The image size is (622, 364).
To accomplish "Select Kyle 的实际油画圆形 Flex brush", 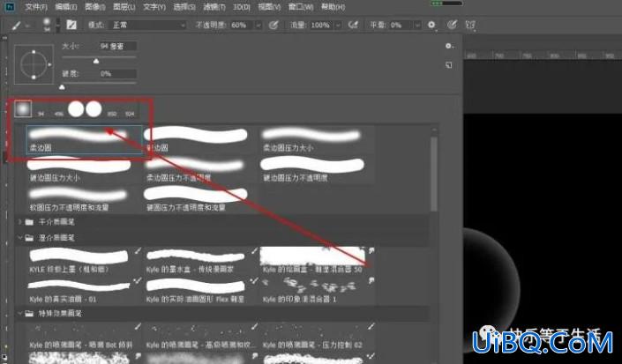I will tap(200, 290).
